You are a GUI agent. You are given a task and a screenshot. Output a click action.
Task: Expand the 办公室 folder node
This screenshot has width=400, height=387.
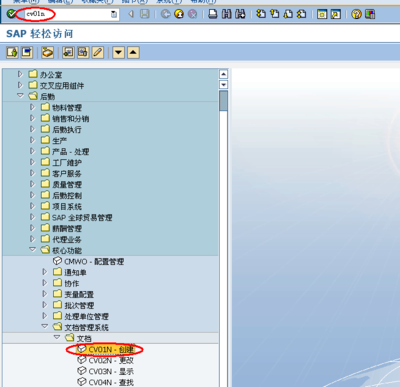20,74
